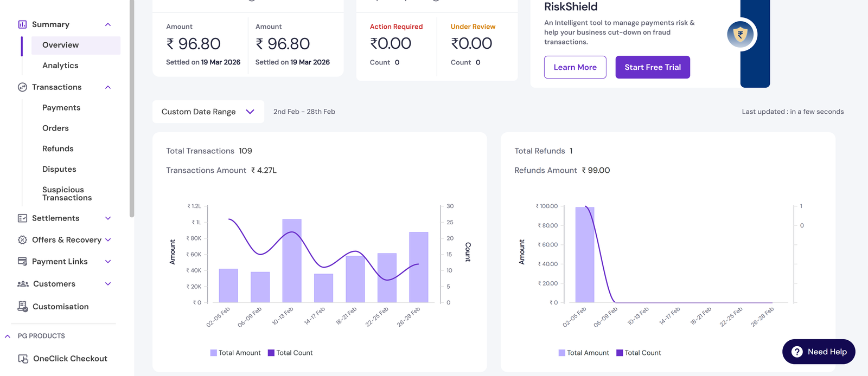Toggle Total Amount legend in refunds chart
This screenshot has height=376, width=868.
(x=584, y=353)
